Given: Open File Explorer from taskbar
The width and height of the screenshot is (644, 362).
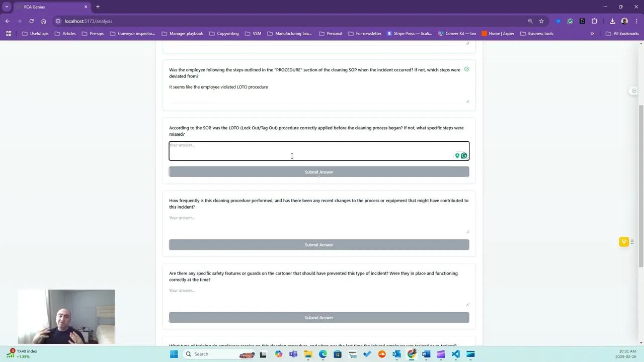Looking at the screenshot, I should (308, 354).
